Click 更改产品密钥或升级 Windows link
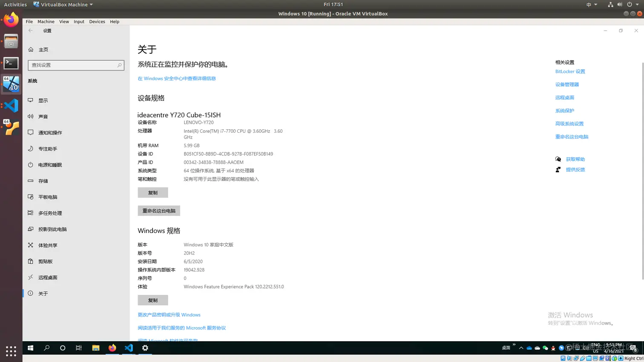 pyautogui.click(x=169, y=315)
